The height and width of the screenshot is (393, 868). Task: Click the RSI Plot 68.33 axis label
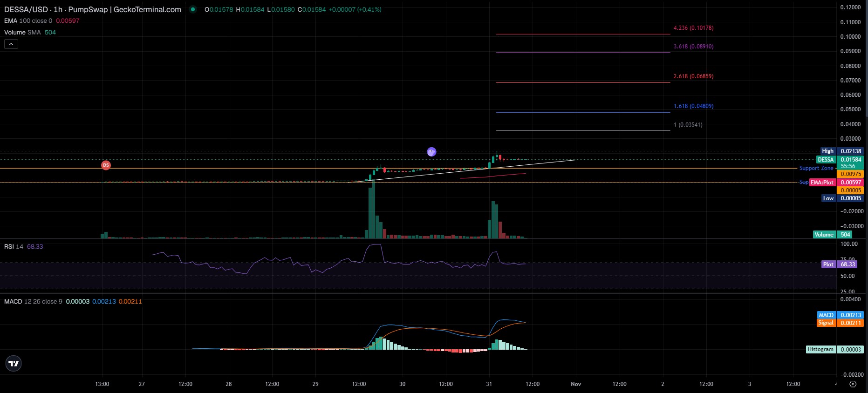839,264
